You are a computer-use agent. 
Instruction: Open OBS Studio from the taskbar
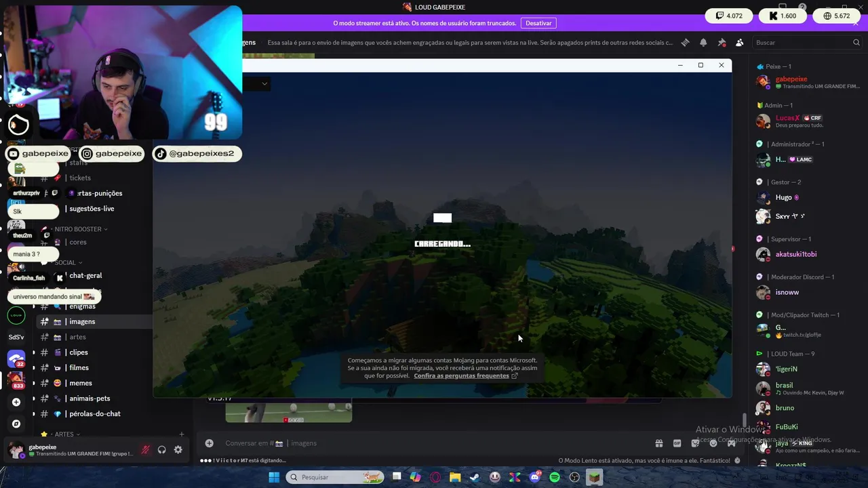[574, 477]
